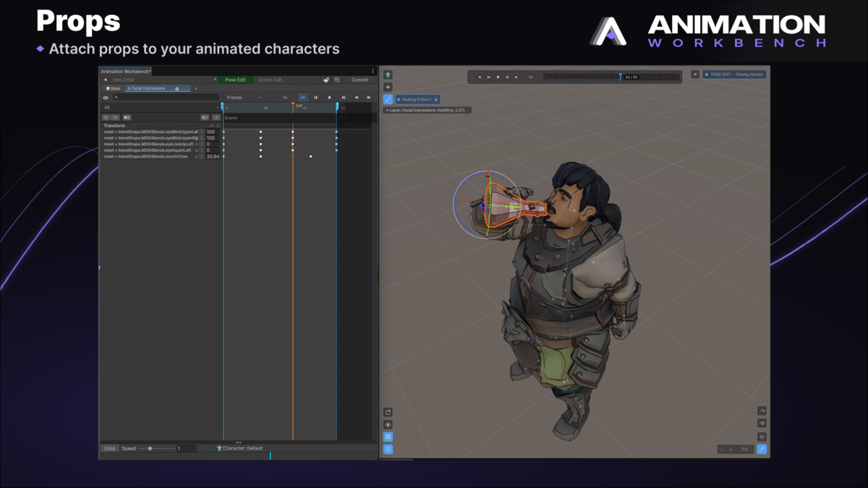
Task: Close the Pose Edit mode with X
Action: point(695,74)
